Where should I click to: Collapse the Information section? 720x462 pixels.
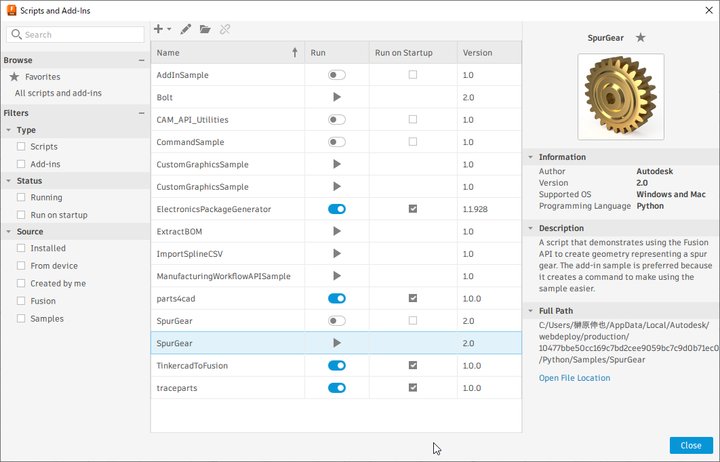tap(530, 157)
